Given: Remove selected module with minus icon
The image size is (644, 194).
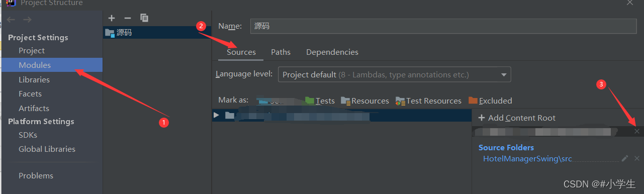Looking at the screenshot, I should pyautogui.click(x=128, y=18).
